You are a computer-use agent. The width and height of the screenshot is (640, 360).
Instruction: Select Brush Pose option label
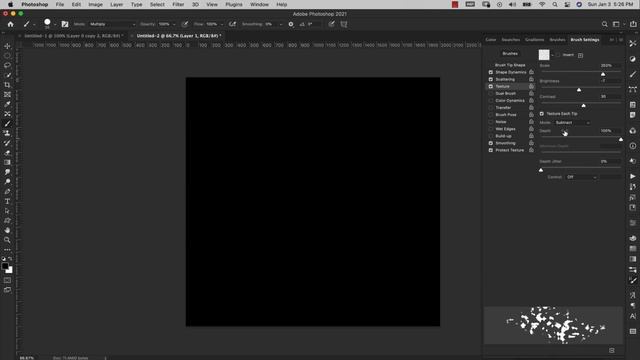[x=506, y=115]
